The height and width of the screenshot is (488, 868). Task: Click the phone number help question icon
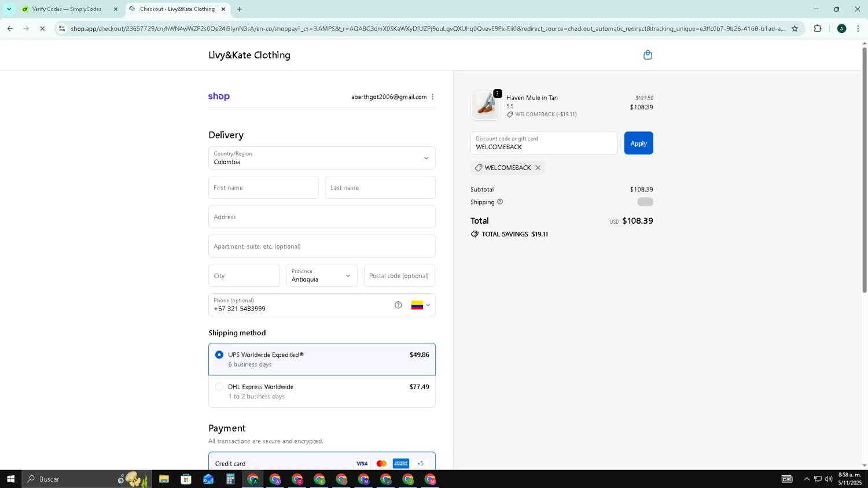398,305
